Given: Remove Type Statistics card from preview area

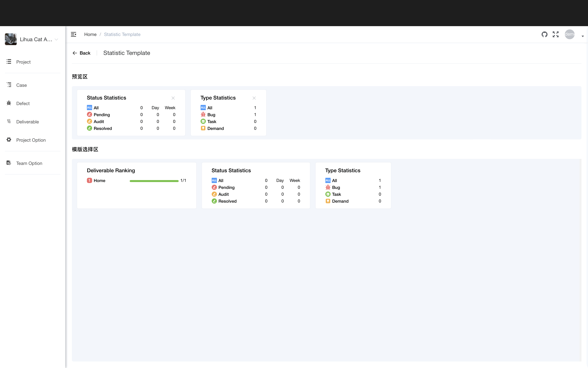Looking at the screenshot, I should tap(254, 98).
